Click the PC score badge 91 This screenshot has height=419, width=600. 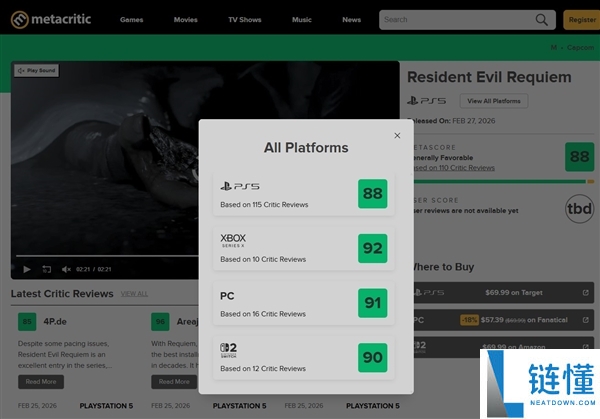click(x=373, y=303)
